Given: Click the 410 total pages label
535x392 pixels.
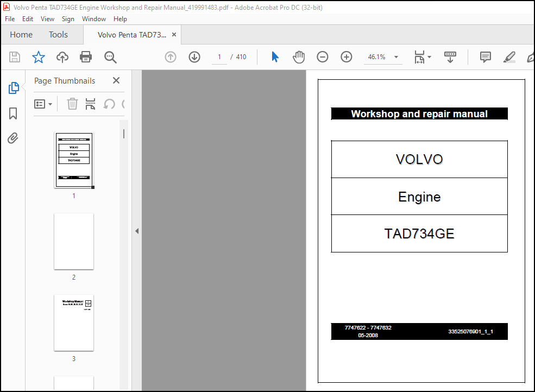Looking at the screenshot, I should click(x=241, y=57).
